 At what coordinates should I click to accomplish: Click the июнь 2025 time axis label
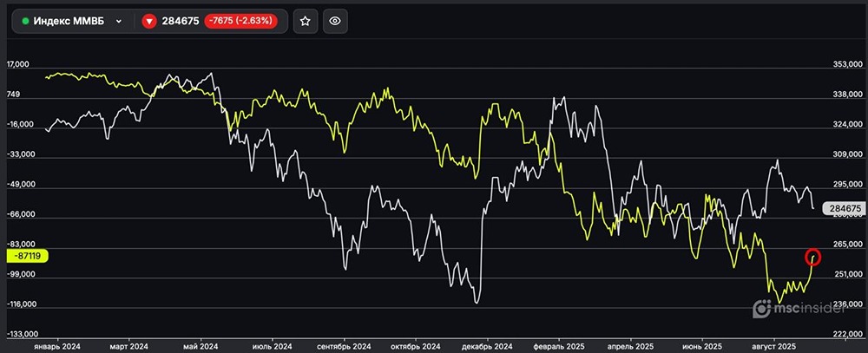click(701, 346)
